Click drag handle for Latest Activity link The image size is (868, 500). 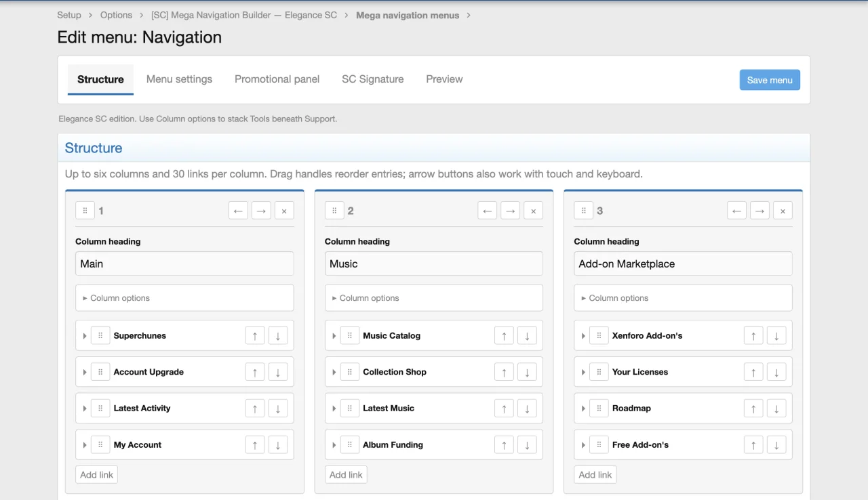click(100, 409)
